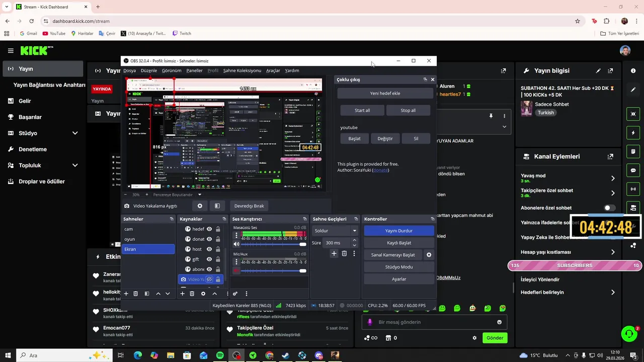Open Soldur transition dropdown
This screenshot has width=644, height=362.
[335, 231]
